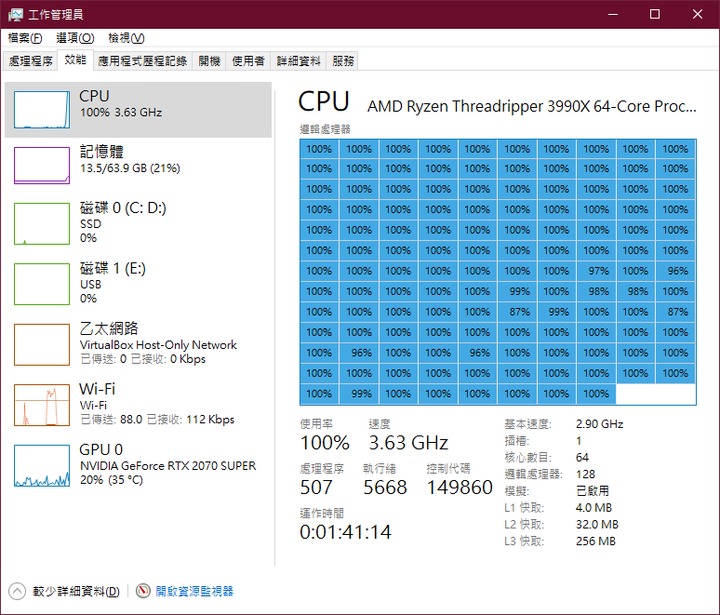Click the uptime value 0:01:41:14
Viewport: 720px width, 615px height.
pyautogui.click(x=345, y=532)
